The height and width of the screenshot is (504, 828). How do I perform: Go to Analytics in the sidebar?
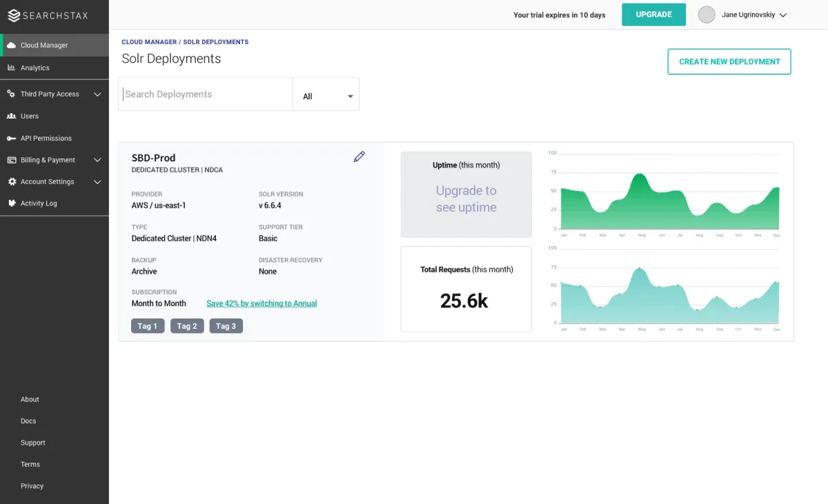(x=55, y=68)
